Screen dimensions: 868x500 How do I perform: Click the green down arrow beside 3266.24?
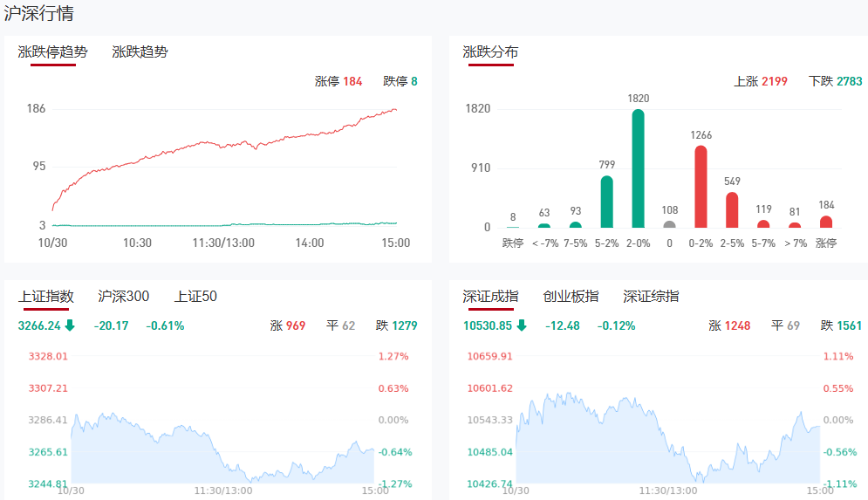(x=70, y=325)
